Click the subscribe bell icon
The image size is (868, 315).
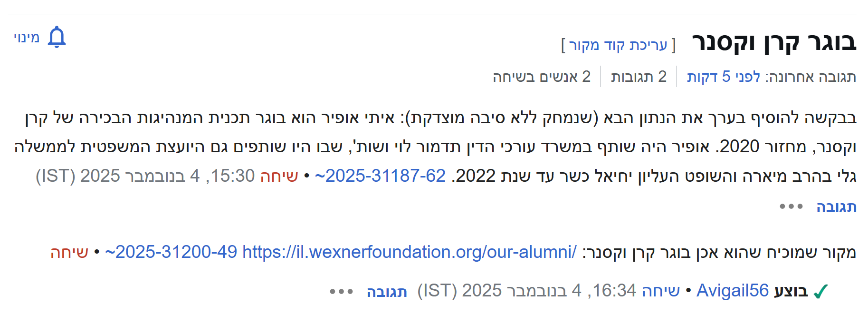(57, 37)
